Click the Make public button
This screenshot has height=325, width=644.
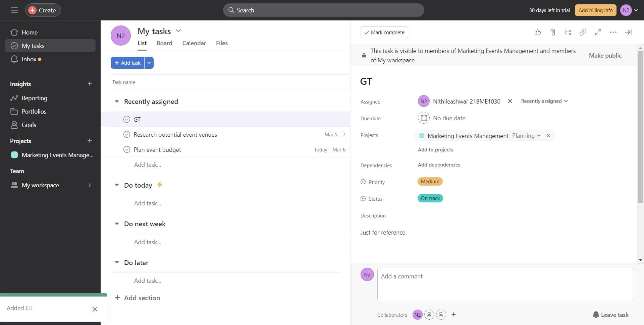(x=605, y=56)
